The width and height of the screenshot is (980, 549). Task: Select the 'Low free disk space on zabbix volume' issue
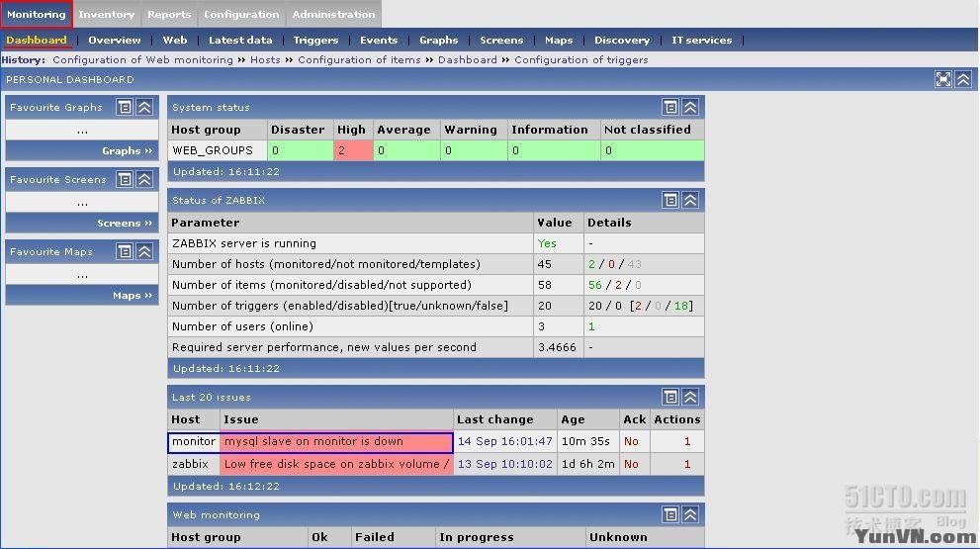pyautogui.click(x=336, y=464)
